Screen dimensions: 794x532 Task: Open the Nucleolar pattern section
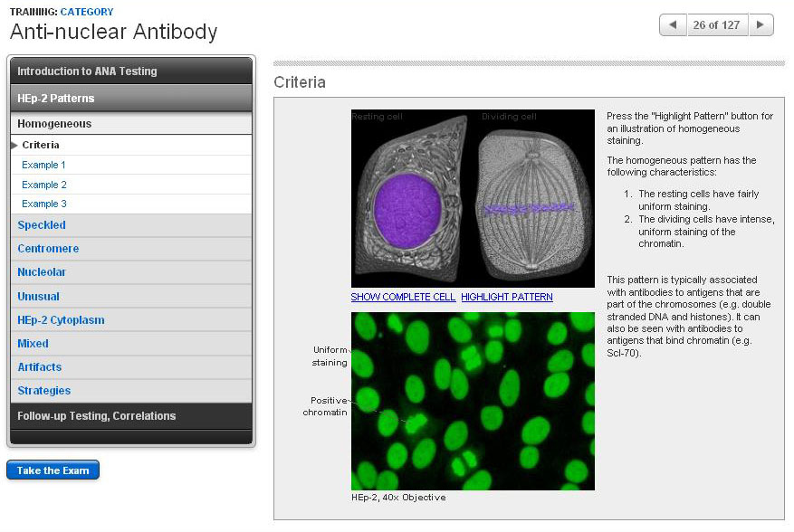point(42,272)
